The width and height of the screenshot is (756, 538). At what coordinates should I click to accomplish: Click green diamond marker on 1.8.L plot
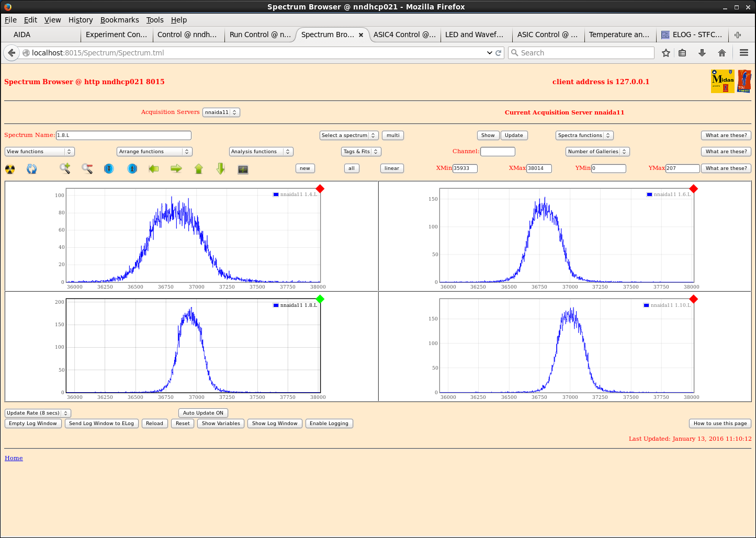point(320,299)
